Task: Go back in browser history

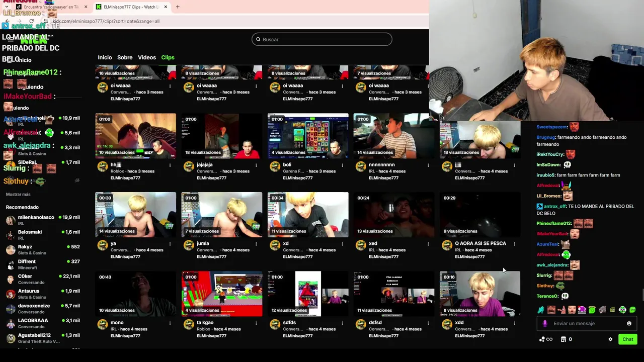Action: (x=7, y=21)
